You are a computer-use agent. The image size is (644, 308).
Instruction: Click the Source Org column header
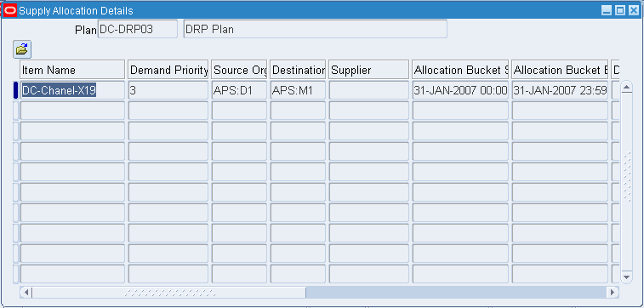point(239,70)
